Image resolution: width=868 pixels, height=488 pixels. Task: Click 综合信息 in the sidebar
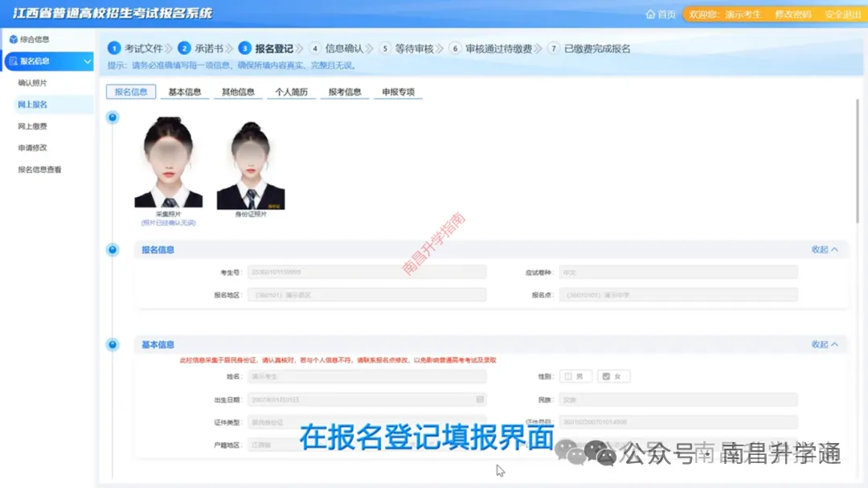(x=35, y=39)
